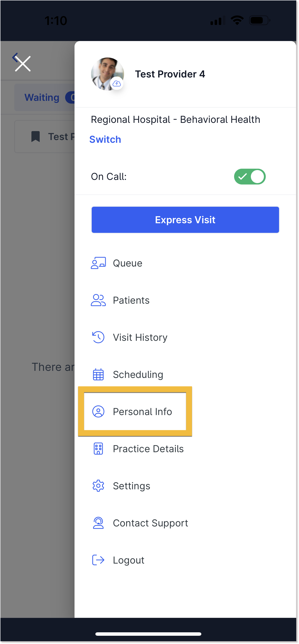Select the Contact Support label
The image size is (299, 644).
click(x=150, y=523)
